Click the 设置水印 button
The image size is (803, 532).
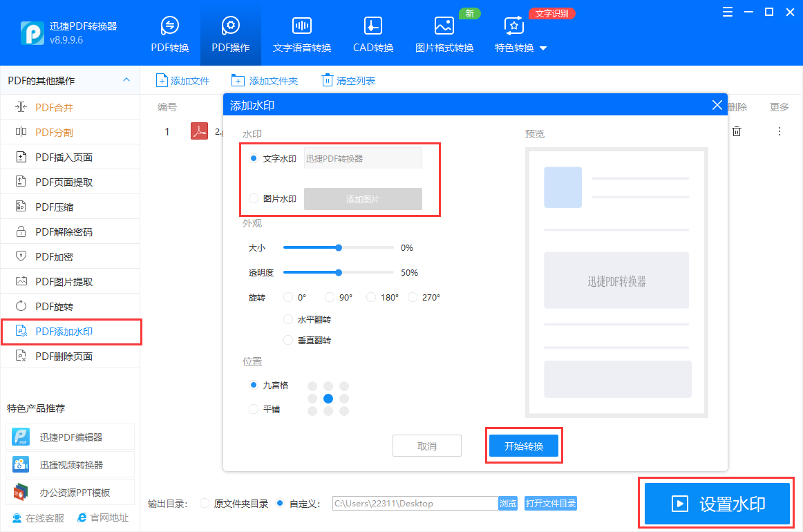point(717,504)
